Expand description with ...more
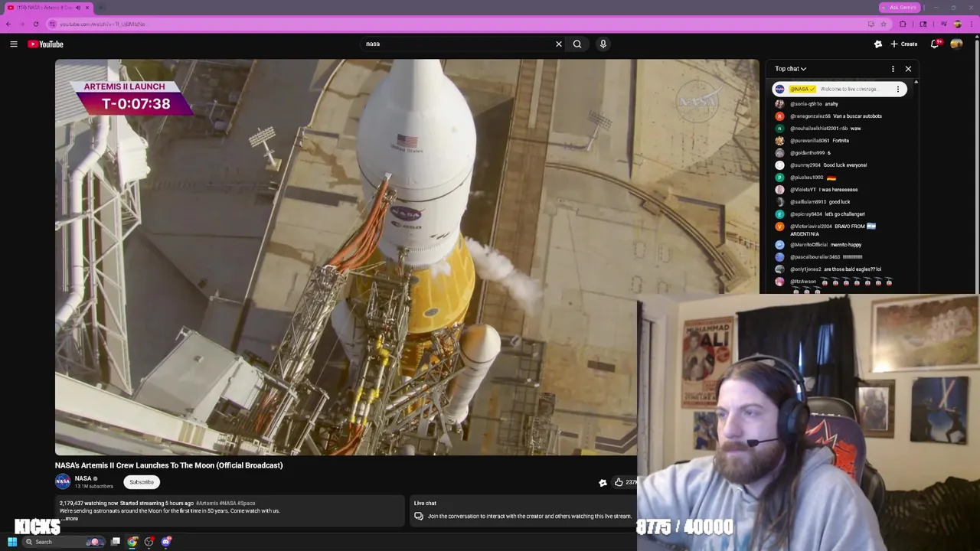The image size is (980, 551). pos(70,519)
